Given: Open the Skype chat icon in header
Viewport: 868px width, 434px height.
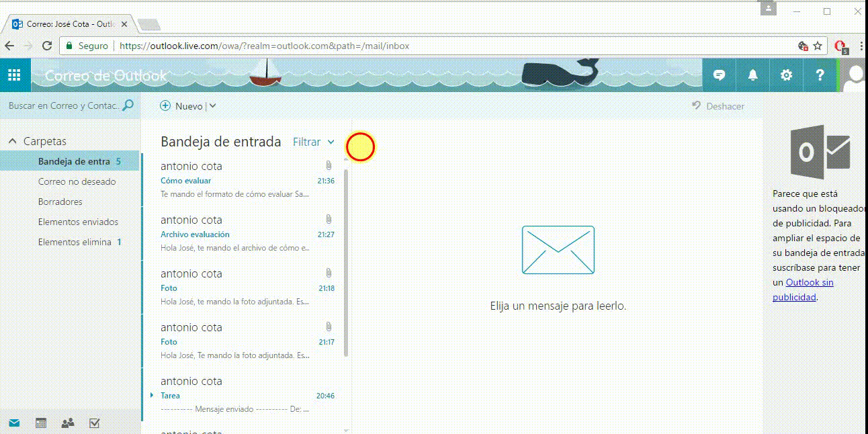Looking at the screenshot, I should tap(720, 75).
